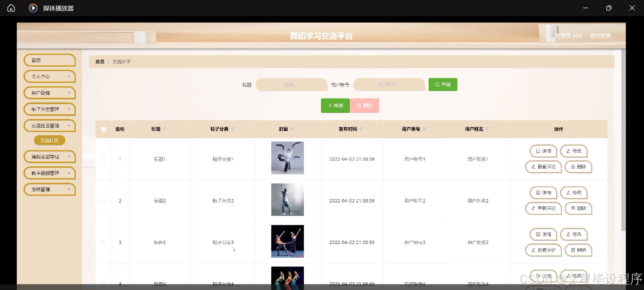644x290 pixels.
Task: Check the checkbox for row 3 标题3
Action: pyautogui.click(x=103, y=243)
